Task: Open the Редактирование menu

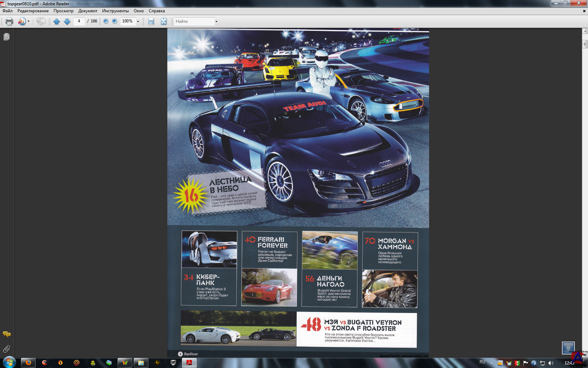Action: point(33,11)
